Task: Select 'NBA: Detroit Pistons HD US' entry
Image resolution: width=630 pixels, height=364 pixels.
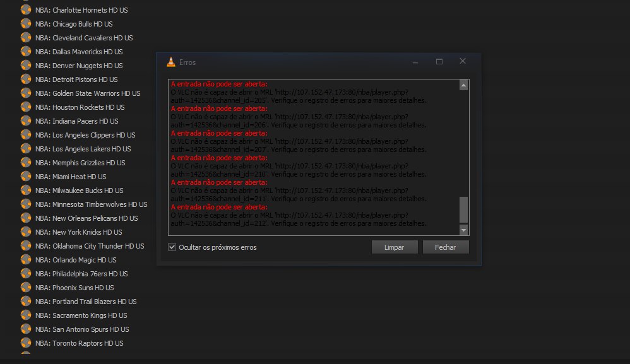Action: coord(76,79)
